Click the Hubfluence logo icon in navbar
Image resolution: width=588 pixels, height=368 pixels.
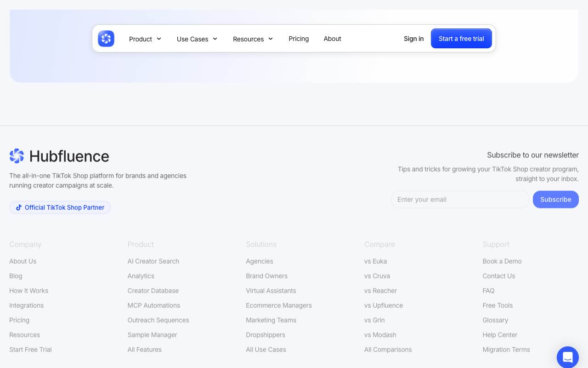106,39
